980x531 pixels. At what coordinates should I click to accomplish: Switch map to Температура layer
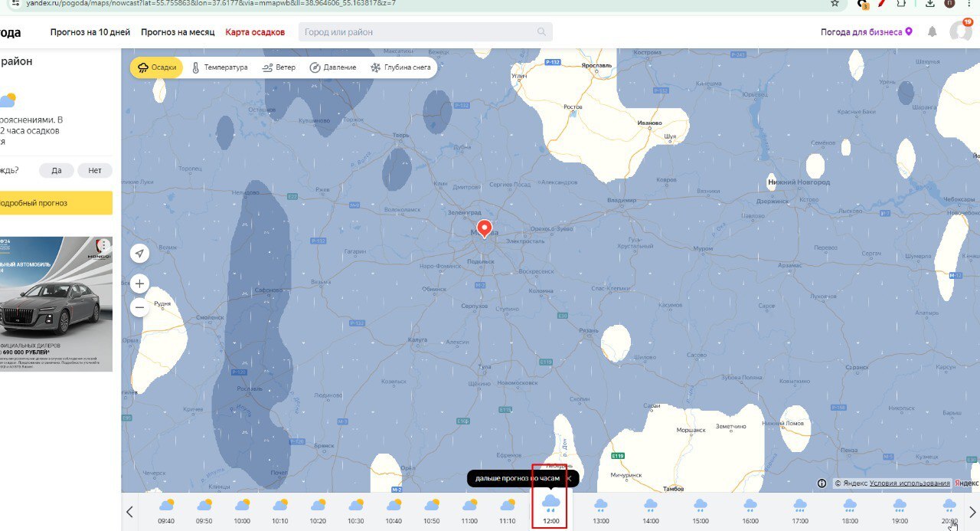[x=219, y=67]
